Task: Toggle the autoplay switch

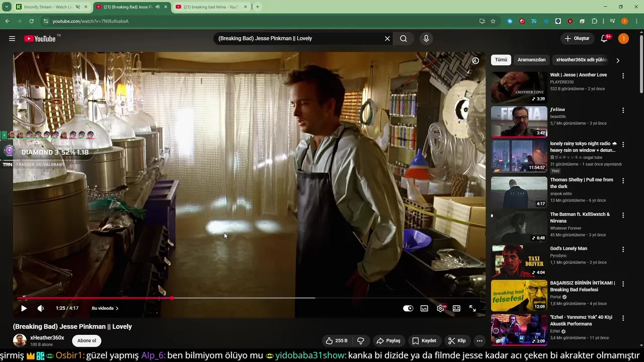Action: pyautogui.click(x=408, y=308)
